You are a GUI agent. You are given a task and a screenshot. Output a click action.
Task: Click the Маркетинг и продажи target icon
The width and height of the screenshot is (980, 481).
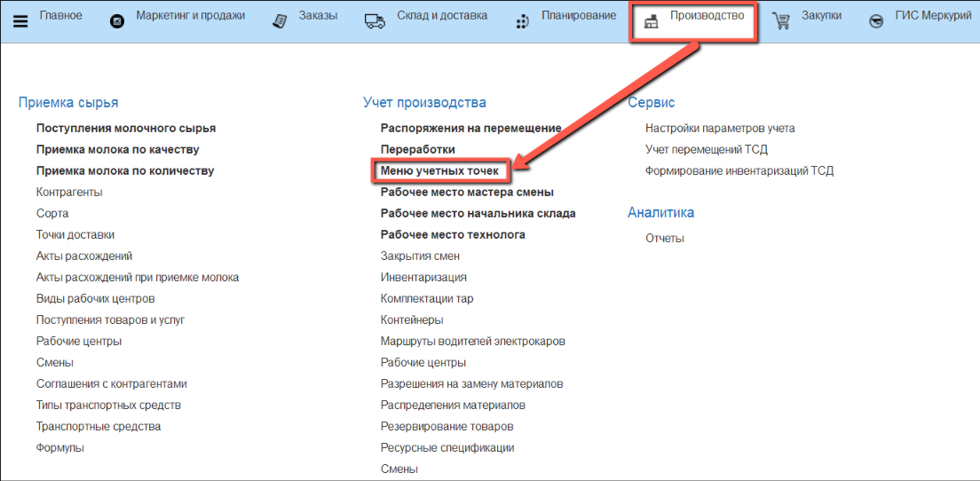coord(117,21)
